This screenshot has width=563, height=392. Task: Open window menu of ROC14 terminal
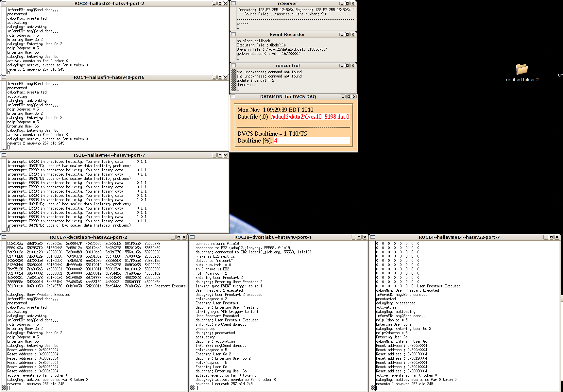(373, 237)
